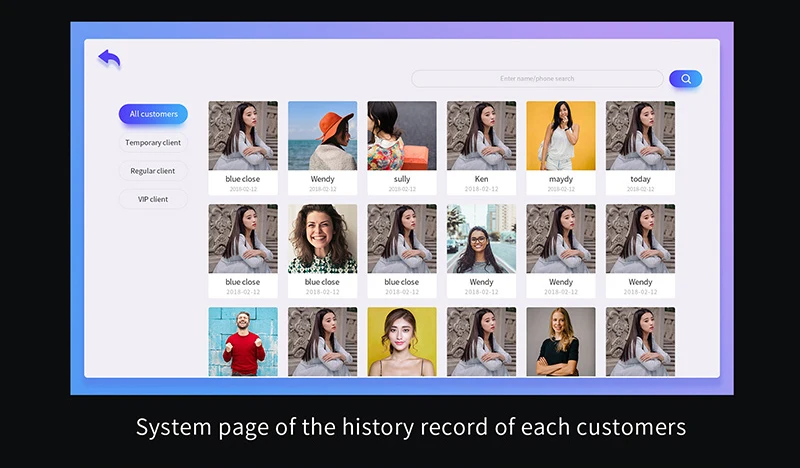Viewport: 800px width, 468px height.
Task: Click the name/phone search field
Action: 537,79
